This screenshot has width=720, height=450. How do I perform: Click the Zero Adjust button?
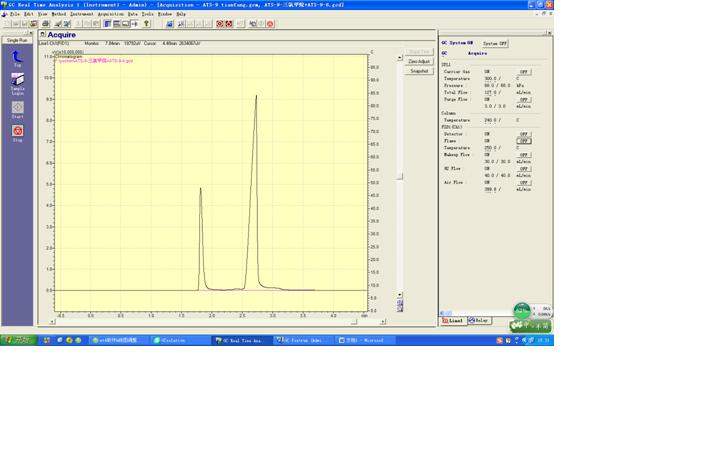click(x=419, y=61)
